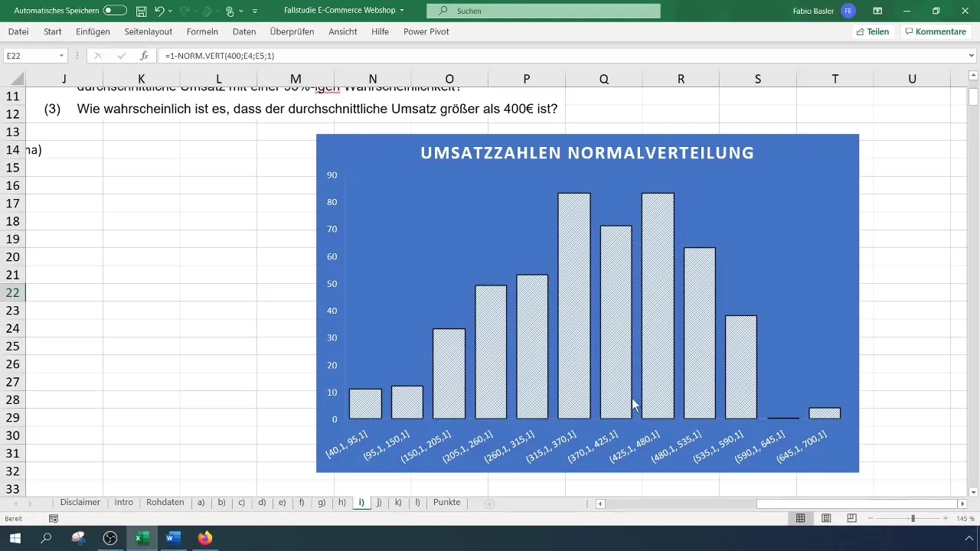Image resolution: width=980 pixels, height=551 pixels.
Task: Open the Seitenlayout tab
Action: (149, 31)
